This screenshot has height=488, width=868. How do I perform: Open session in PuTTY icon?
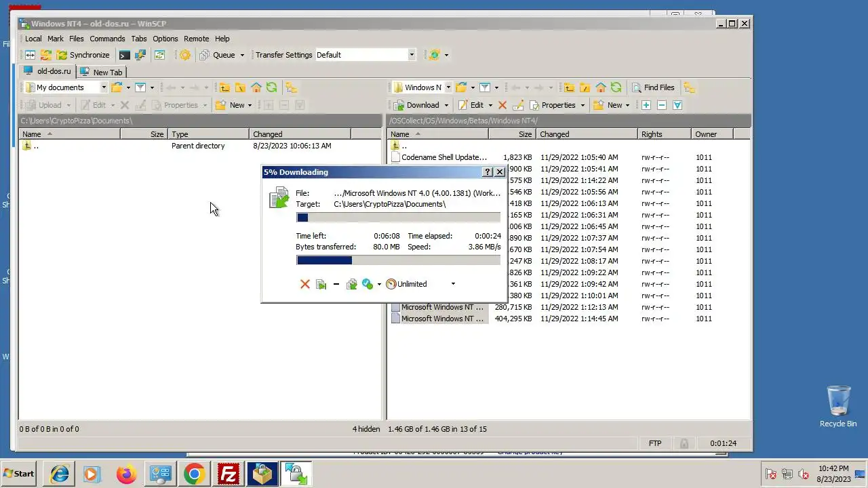(x=140, y=55)
